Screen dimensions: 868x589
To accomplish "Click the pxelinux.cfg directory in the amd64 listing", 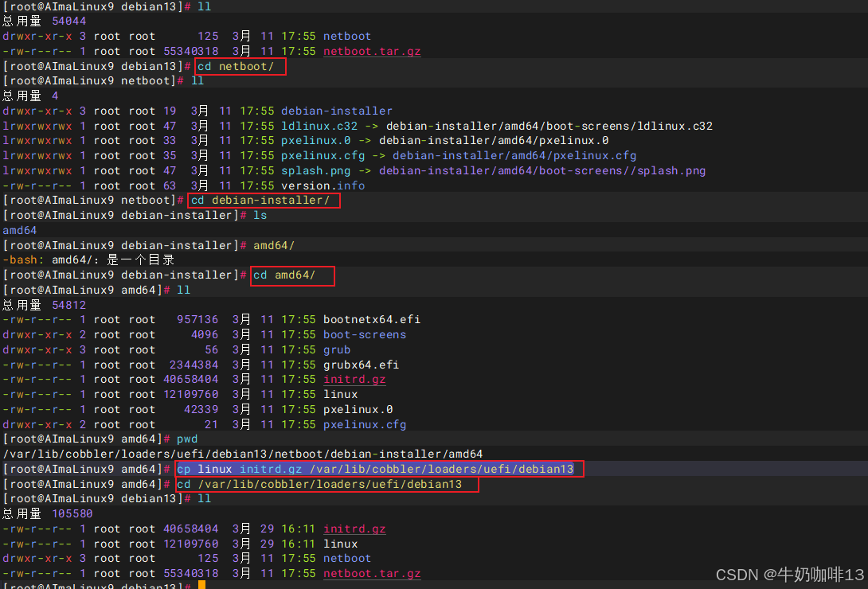I will point(364,425).
